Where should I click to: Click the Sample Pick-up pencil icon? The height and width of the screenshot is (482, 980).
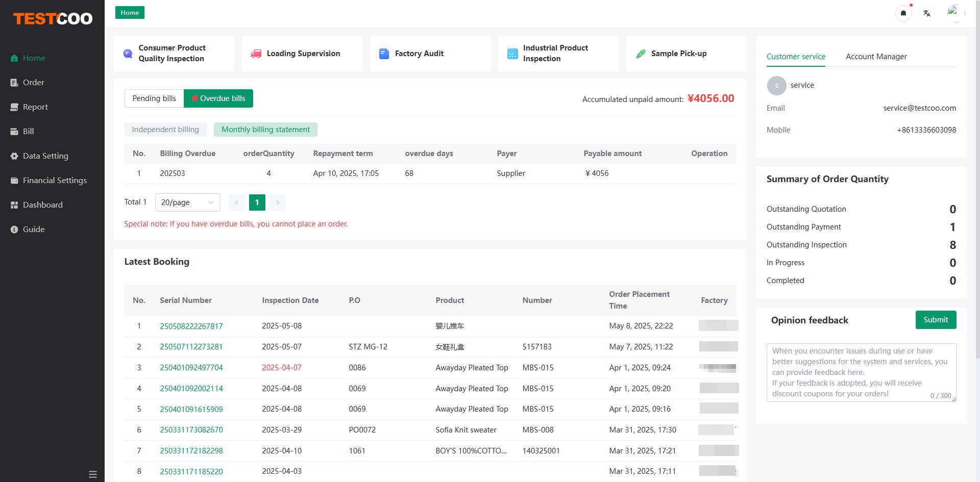click(x=641, y=54)
